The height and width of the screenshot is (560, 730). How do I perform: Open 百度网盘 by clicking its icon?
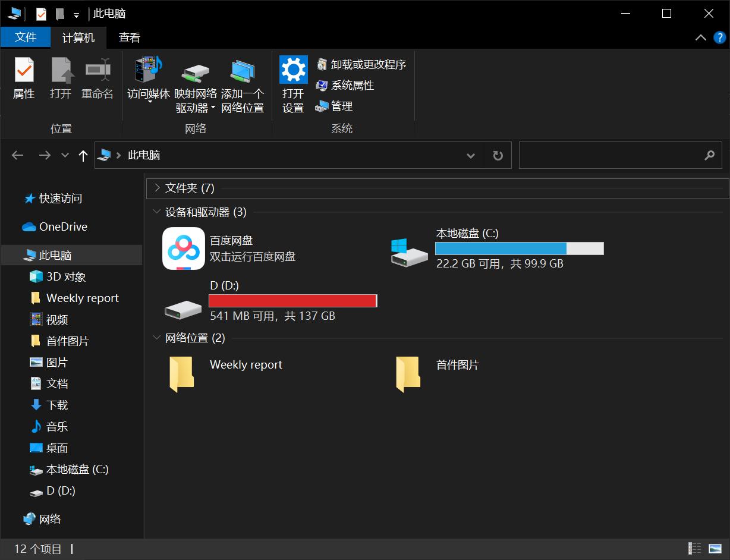pyautogui.click(x=183, y=248)
